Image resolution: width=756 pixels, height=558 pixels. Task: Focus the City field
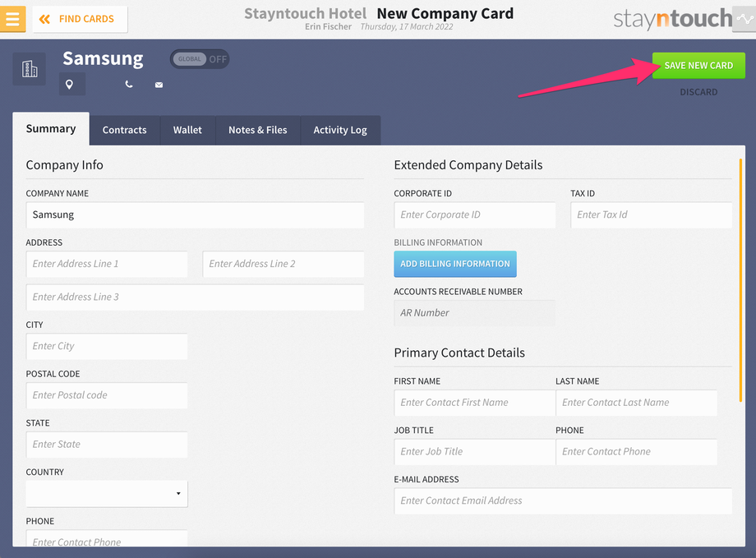[x=107, y=346]
